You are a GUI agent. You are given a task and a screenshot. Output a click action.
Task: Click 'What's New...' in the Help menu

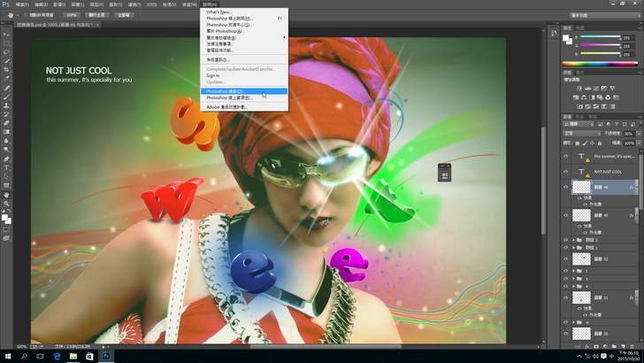(x=218, y=12)
